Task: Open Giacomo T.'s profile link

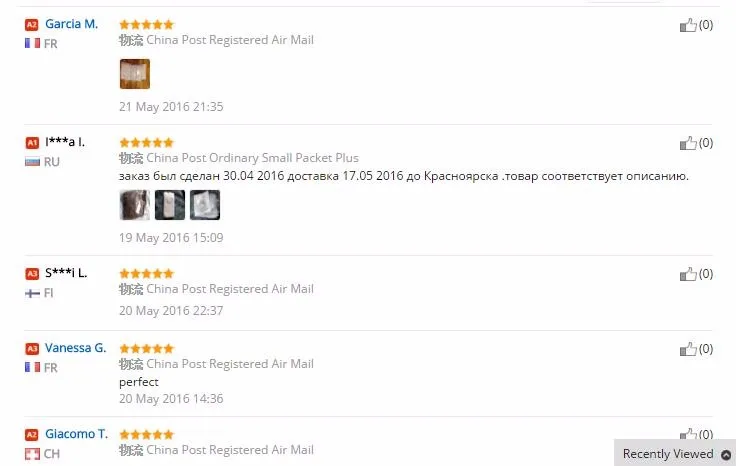Action: click(77, 434)
